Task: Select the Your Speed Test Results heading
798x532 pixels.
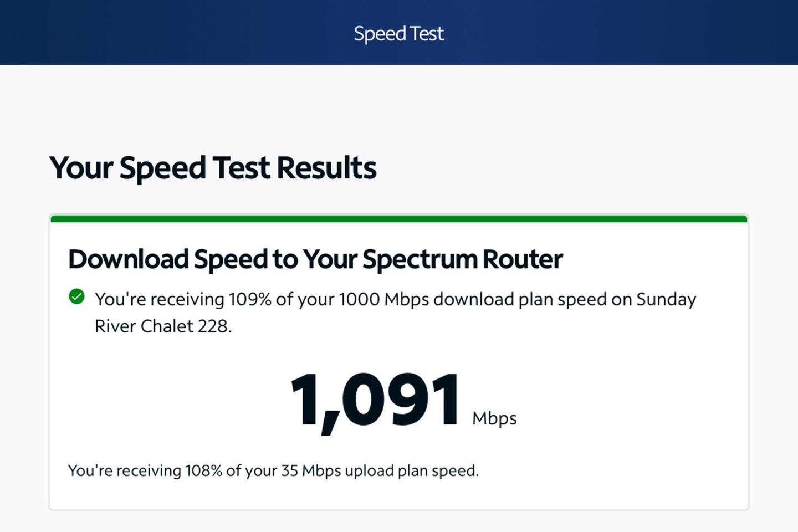Action: point(213,168)
